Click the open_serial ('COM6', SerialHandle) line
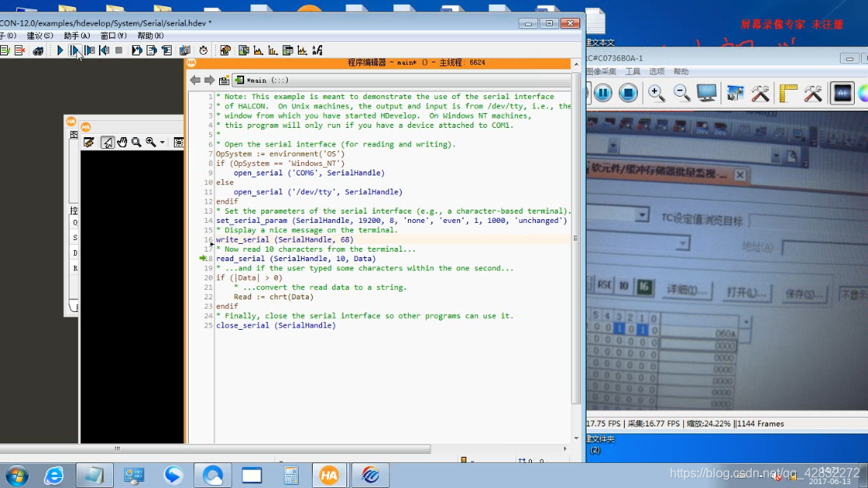The image size is (868, 488). [x=309, y=172]
